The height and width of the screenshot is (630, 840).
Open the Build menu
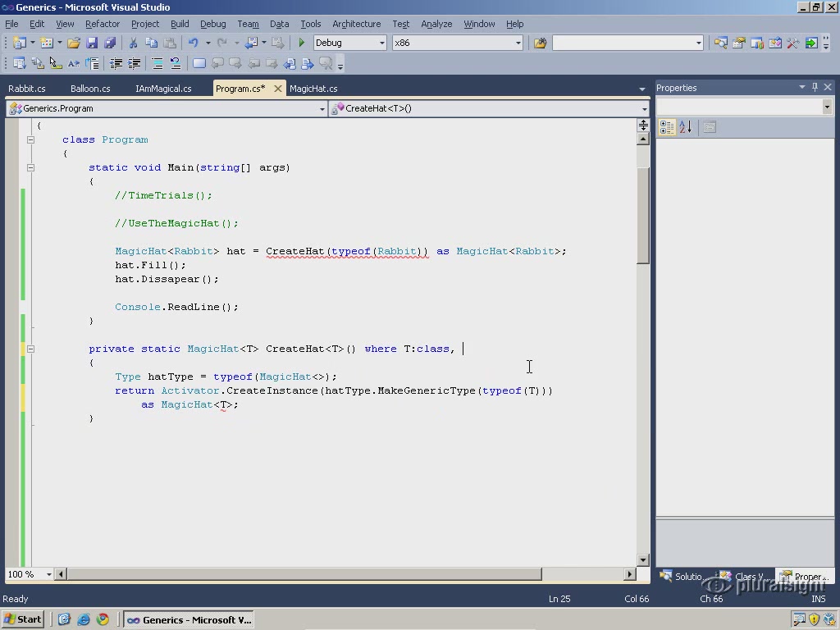point(180,24)
